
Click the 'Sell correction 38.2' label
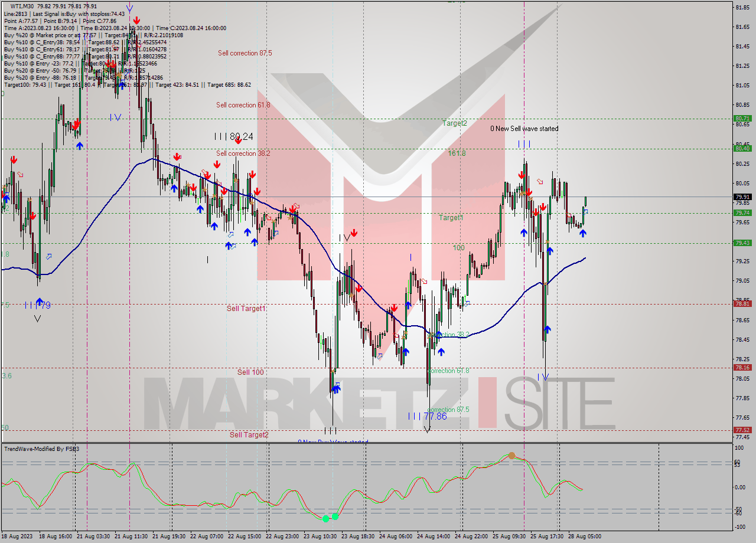click(x=243, y=153)
